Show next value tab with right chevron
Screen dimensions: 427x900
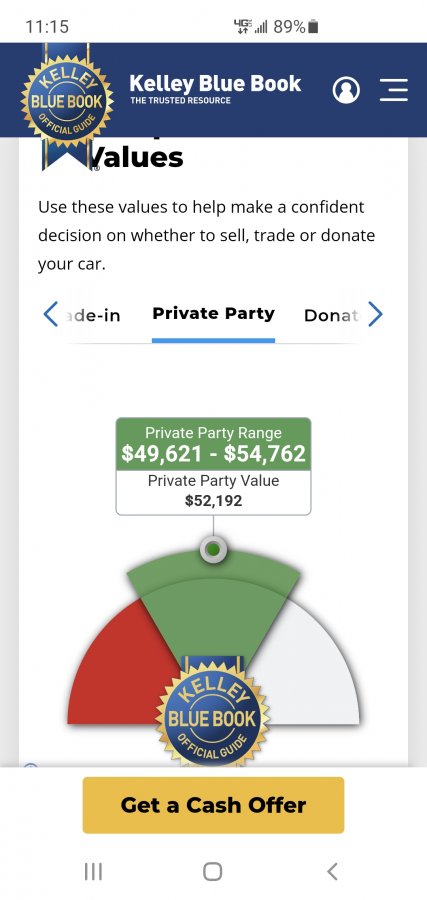tap(375, 314)
